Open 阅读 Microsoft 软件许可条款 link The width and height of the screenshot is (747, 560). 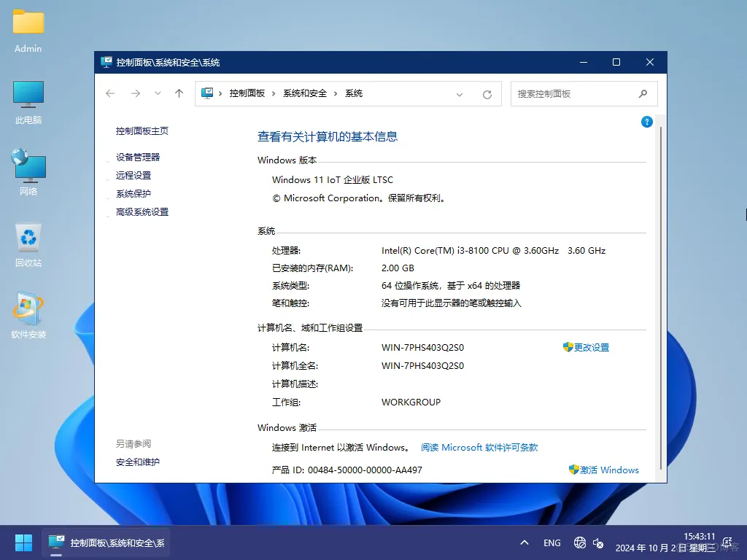(479, 447)
